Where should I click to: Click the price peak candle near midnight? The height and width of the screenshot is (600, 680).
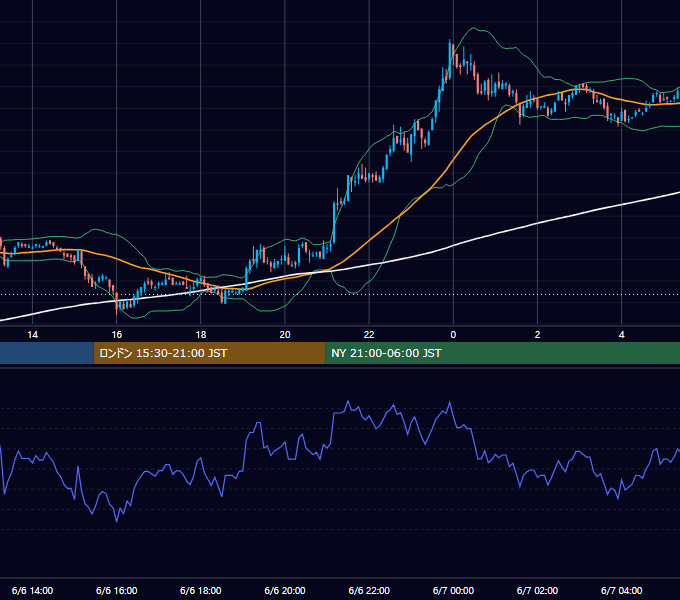click(x=450, y=59)
